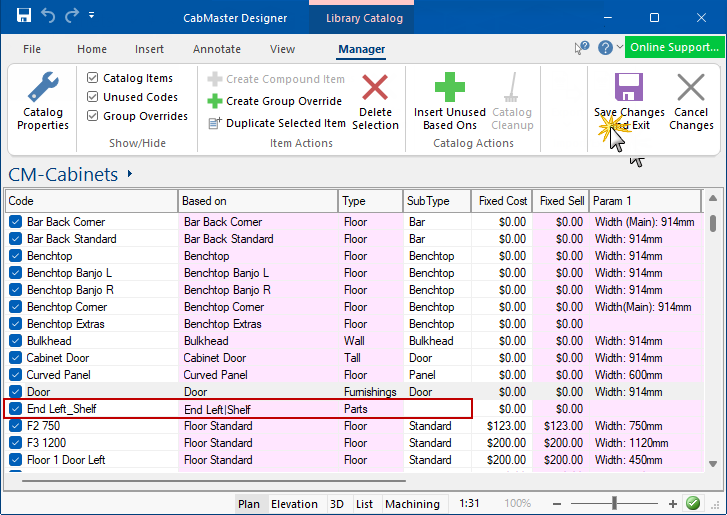Click Duplicate Selected Item button

point(276,123)
